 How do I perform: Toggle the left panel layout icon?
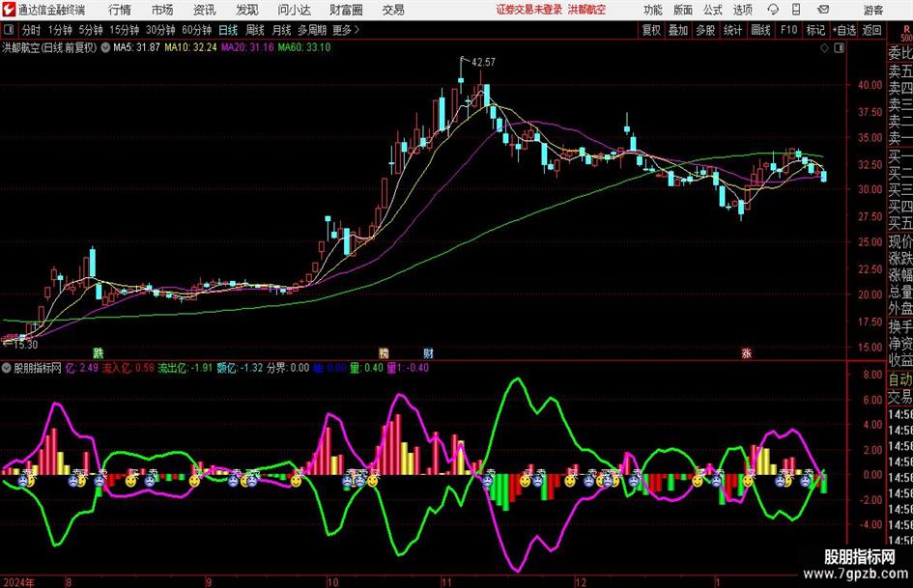point(9,30)
